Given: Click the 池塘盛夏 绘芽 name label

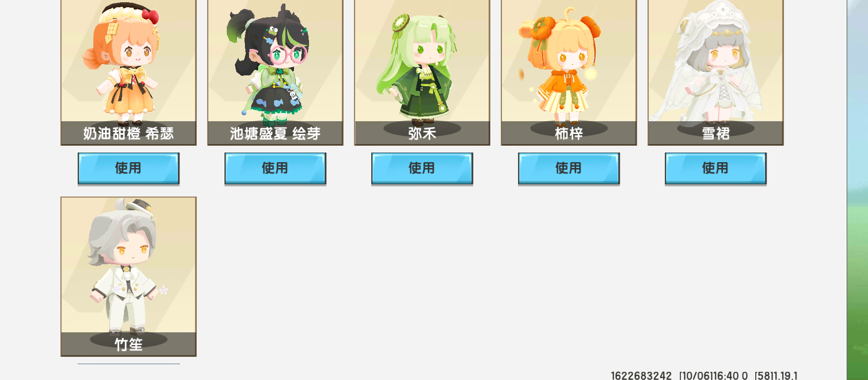Looking at the screenshot, I should pos(275,133).
